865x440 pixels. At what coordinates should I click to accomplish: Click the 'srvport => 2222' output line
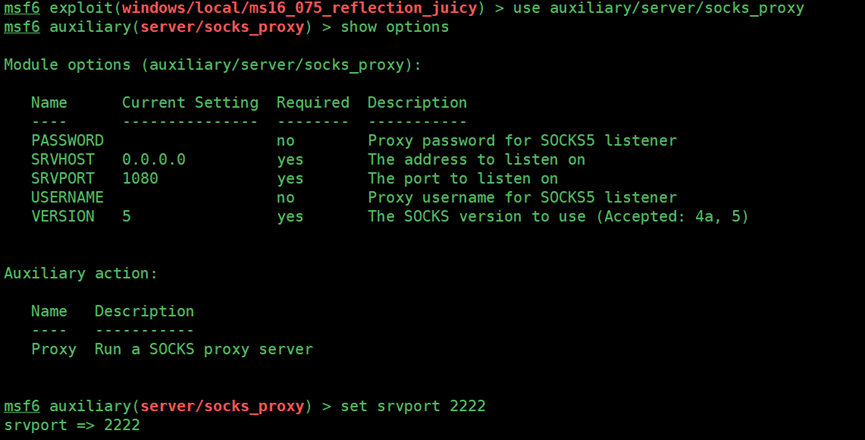pos(72,425)
